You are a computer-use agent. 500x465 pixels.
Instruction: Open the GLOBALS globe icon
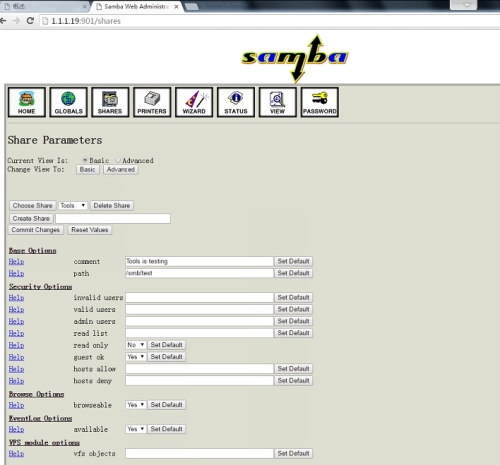point(69,102)
